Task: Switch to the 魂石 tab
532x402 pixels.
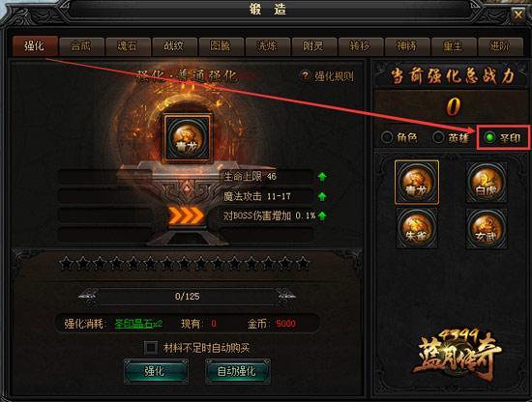Action: pos(128,45)
